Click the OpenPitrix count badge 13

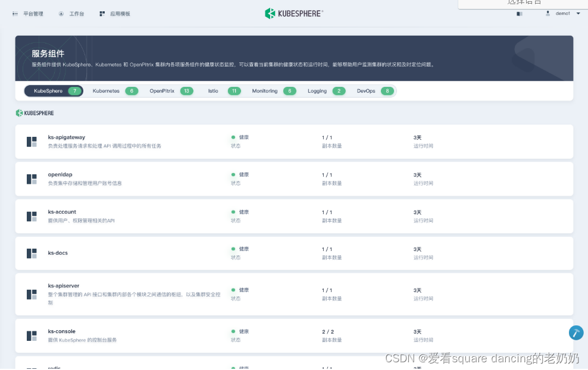pyautogui.click(x=187, y=91)
